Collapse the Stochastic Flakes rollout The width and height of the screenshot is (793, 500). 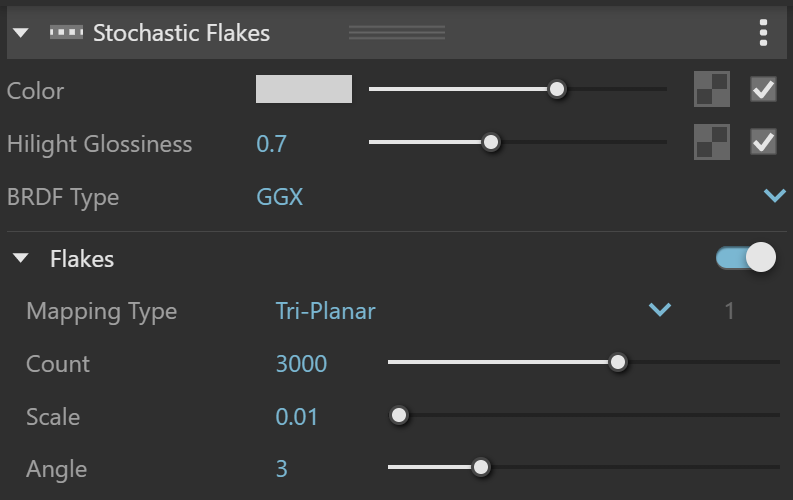[x=21, y=33]
